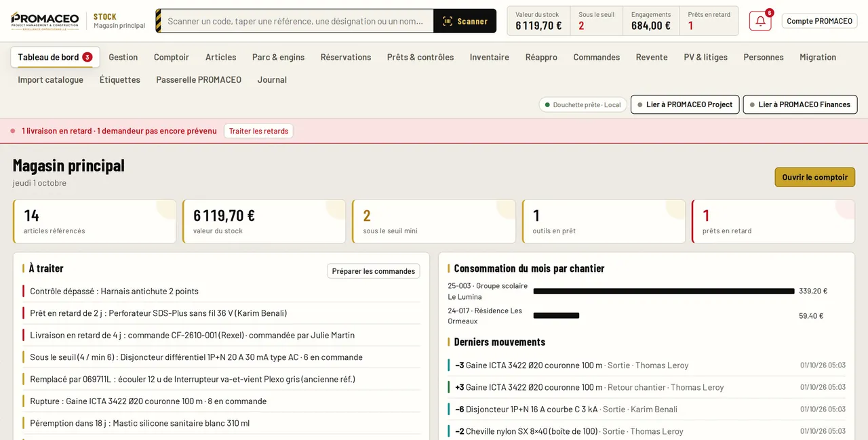
Task: Click Préparer les commandes button
Action: (x=374, y=271)
